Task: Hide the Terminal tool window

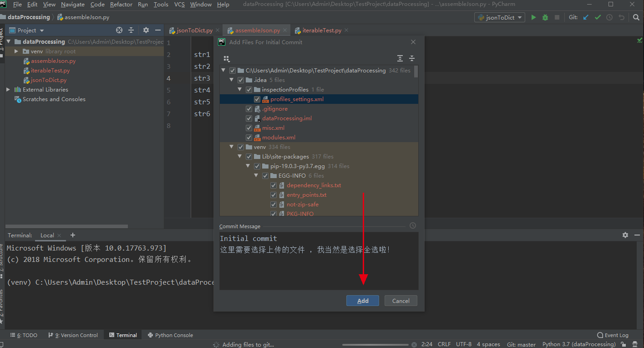Action: [637, 235]
